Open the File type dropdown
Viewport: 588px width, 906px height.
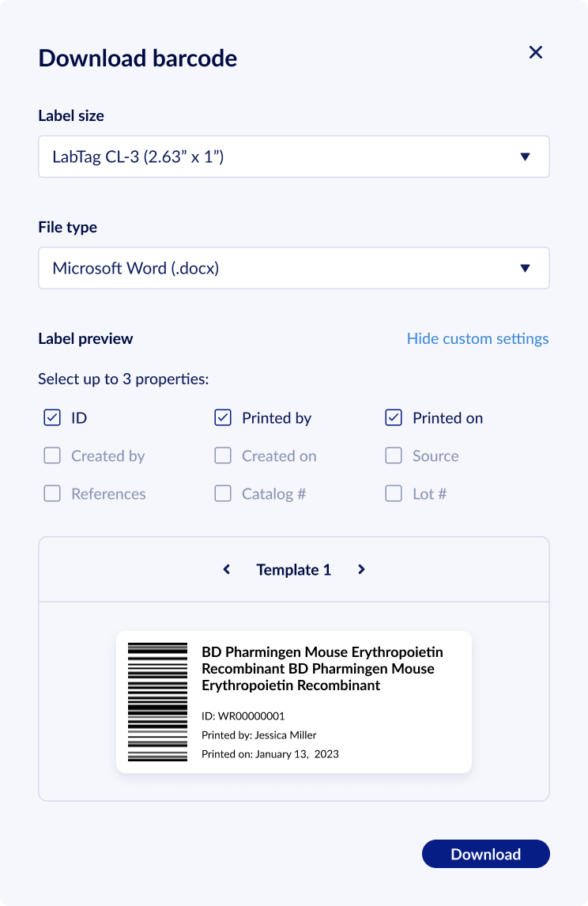click(293, 268)
